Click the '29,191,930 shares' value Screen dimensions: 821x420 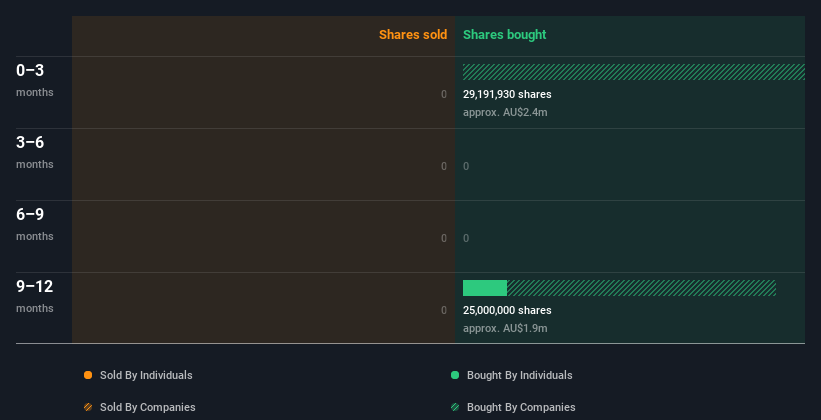point(507,94)
